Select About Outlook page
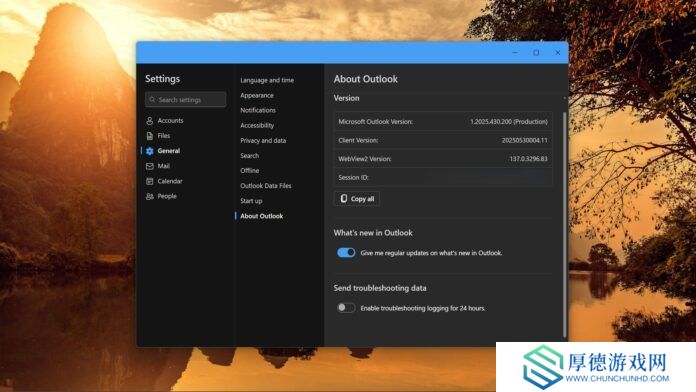 [x=261, y=216]
